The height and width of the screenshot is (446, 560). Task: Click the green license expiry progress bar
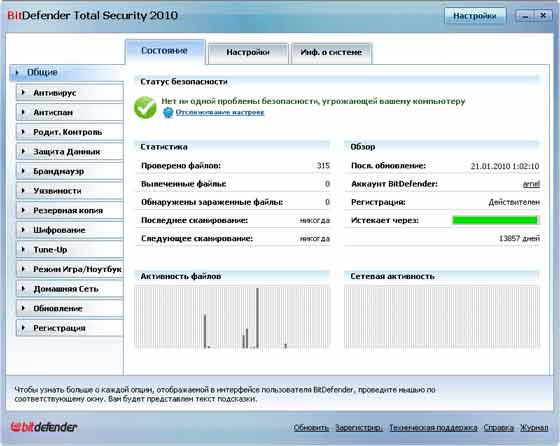click(495, 220)
